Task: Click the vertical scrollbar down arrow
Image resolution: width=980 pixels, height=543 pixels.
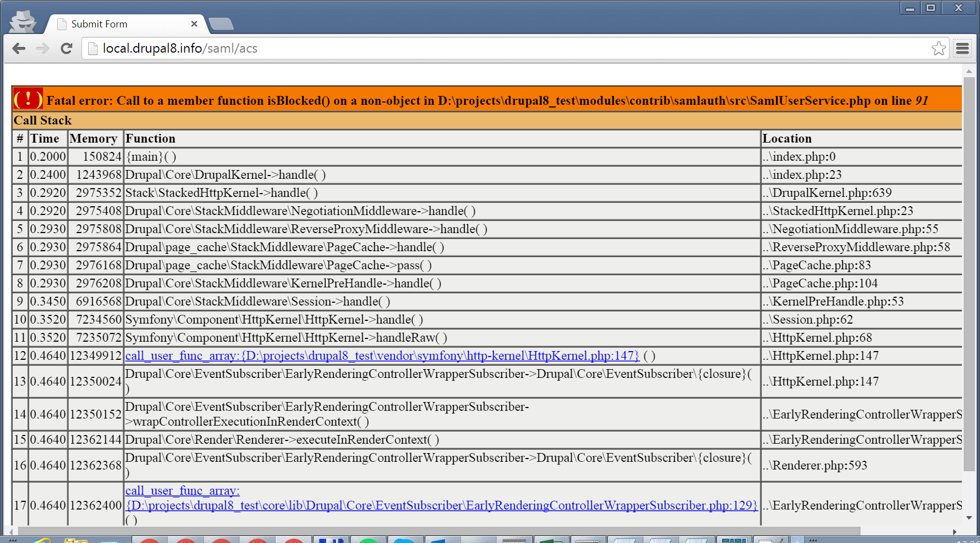Action: point(969,517)
